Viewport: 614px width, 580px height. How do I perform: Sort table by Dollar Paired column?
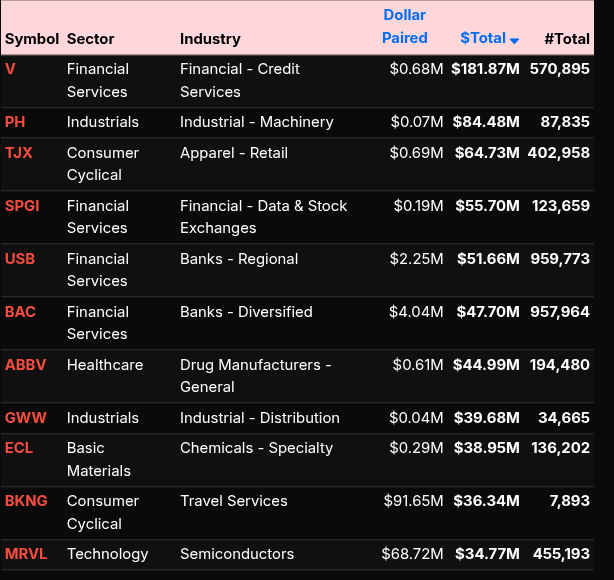404,27
